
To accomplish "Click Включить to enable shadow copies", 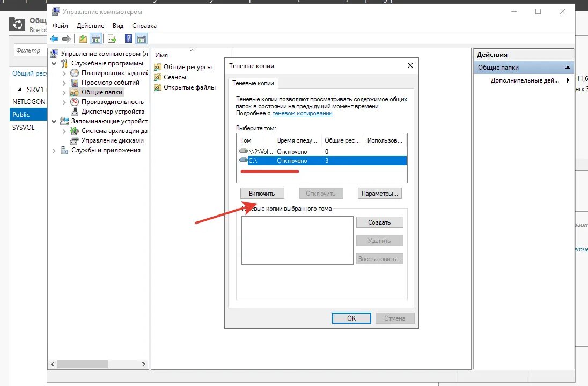I will coord(262,194).
